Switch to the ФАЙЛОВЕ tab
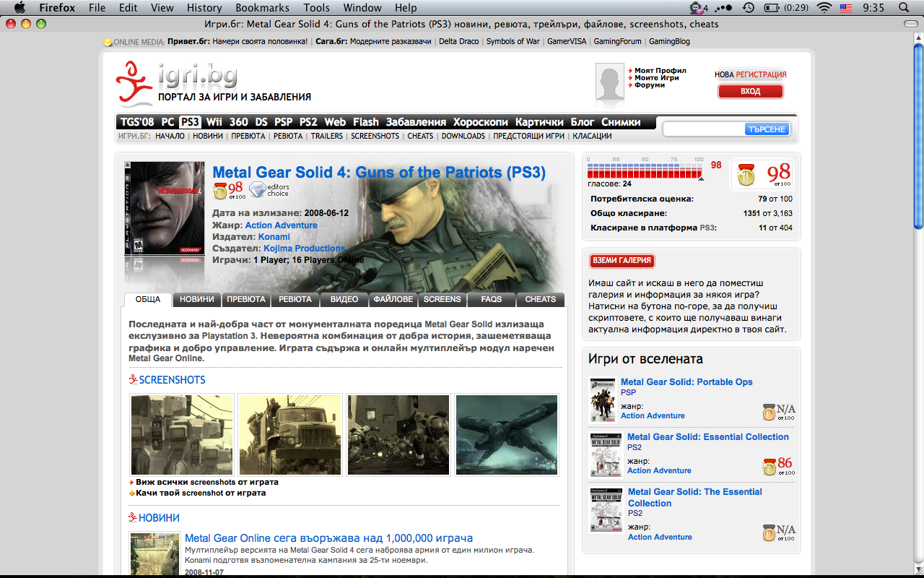The height and width of the screenshot is (578, 924). 393,299
